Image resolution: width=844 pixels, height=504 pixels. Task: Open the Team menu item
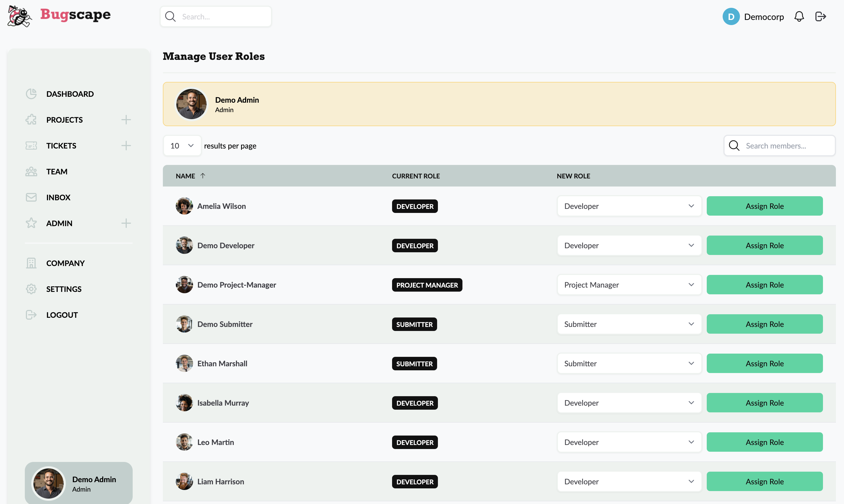click(x=57, y=171)
